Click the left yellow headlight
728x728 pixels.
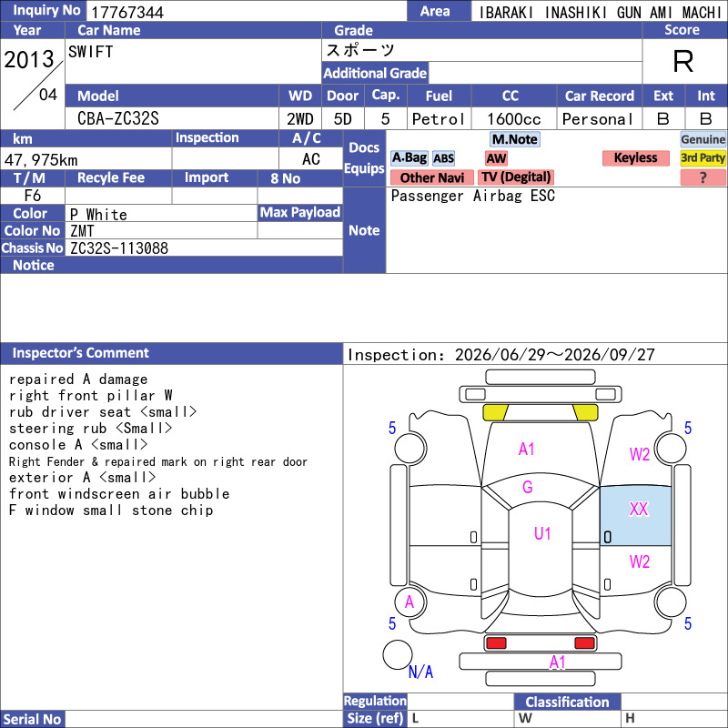click(x=495, y=413)
